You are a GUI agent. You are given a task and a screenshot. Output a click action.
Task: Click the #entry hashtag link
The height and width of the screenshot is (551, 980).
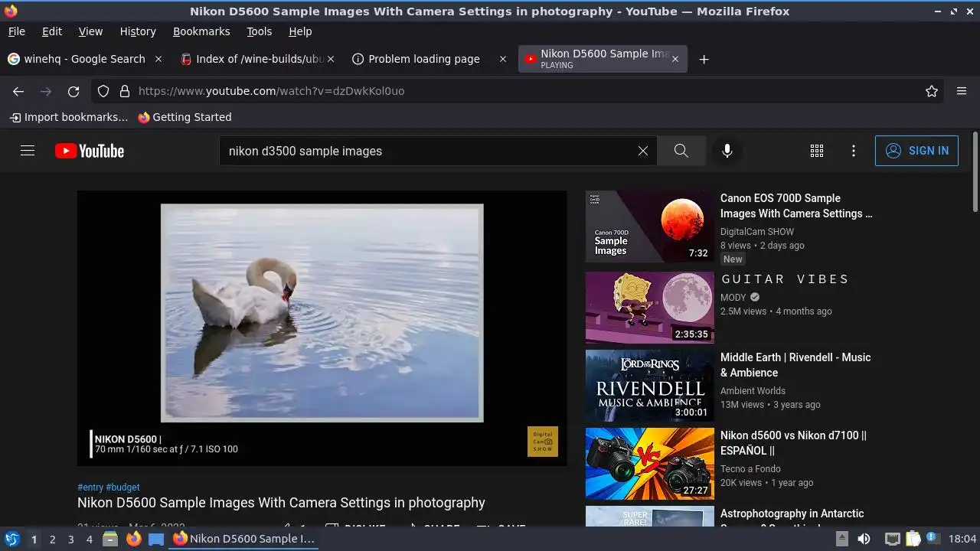pyautogui.click(x=90, y=487)
